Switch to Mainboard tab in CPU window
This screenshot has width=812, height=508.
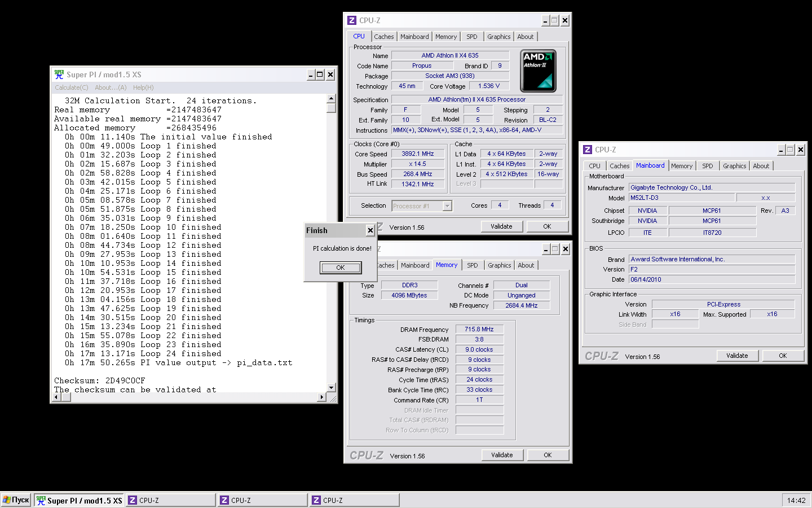414,37
